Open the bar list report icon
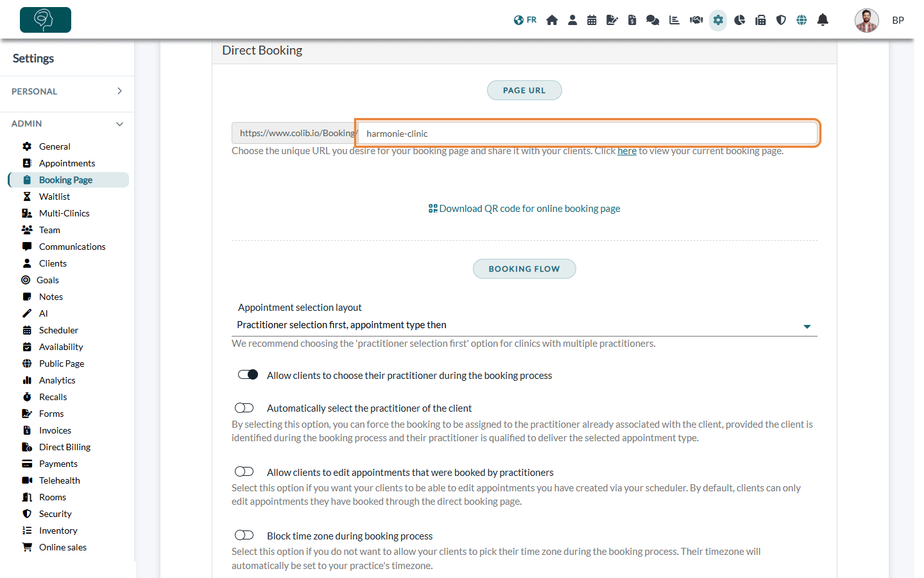Screen dimensions: 924x578 point(674,20)
